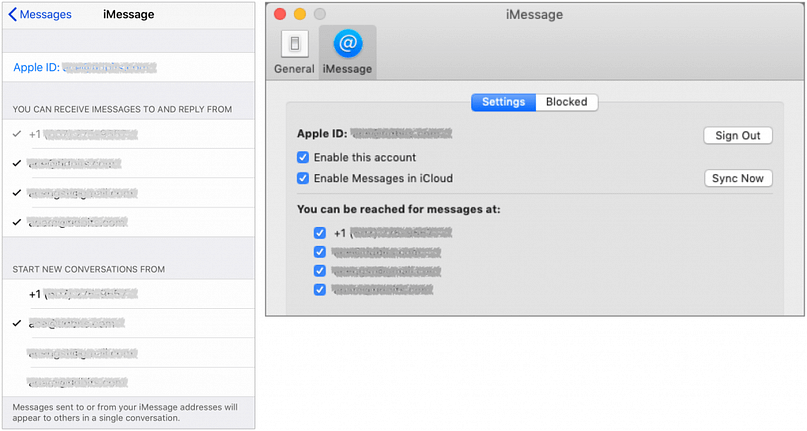Tap the last email under Start New Conversations
The width and height of the screenshot is (807, 431).
click(129, 382)
